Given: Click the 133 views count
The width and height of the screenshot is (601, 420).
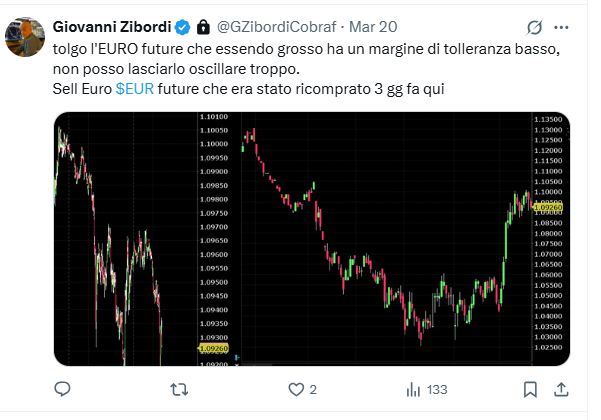Looking at the screenshot, I should tap(437, 390).
